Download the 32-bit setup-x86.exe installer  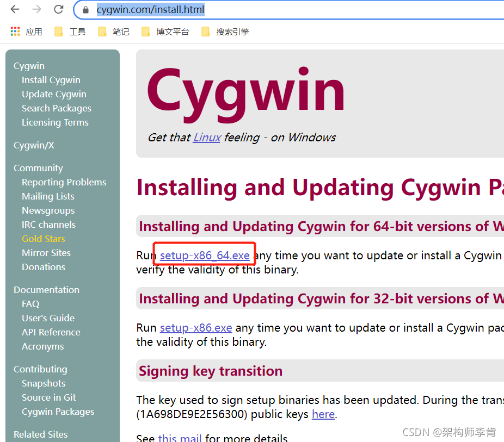196,328
